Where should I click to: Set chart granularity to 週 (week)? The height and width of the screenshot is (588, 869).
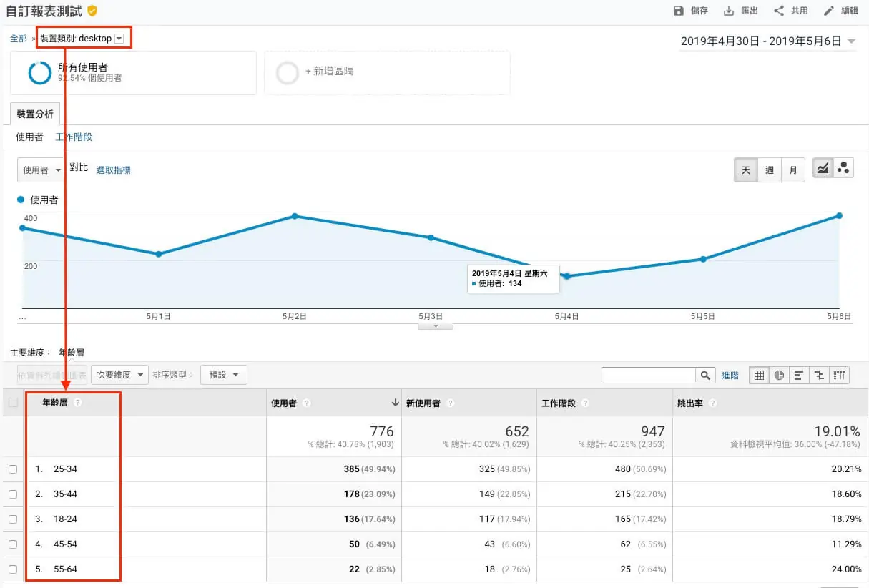pos(770,170)
